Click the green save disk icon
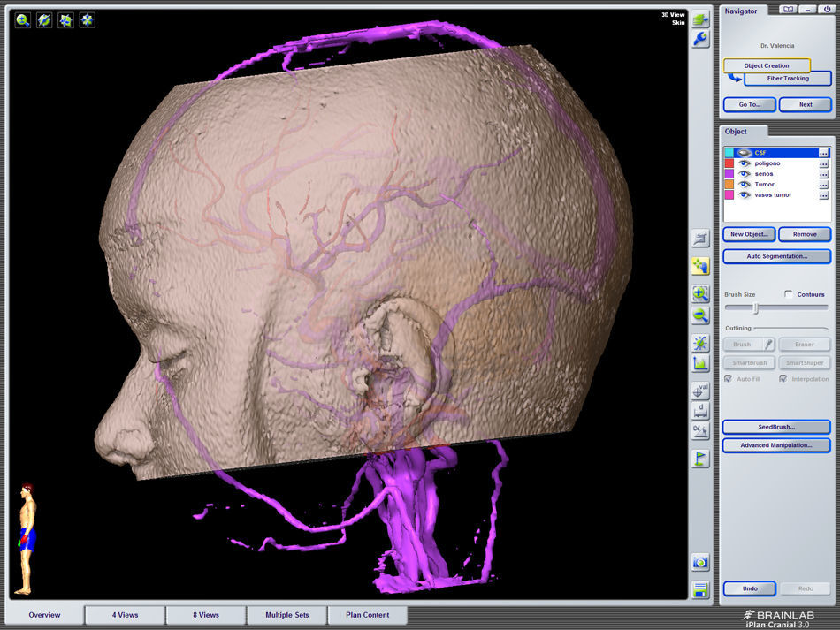Screen dimensions: 840x630 [x=700, y=590]
